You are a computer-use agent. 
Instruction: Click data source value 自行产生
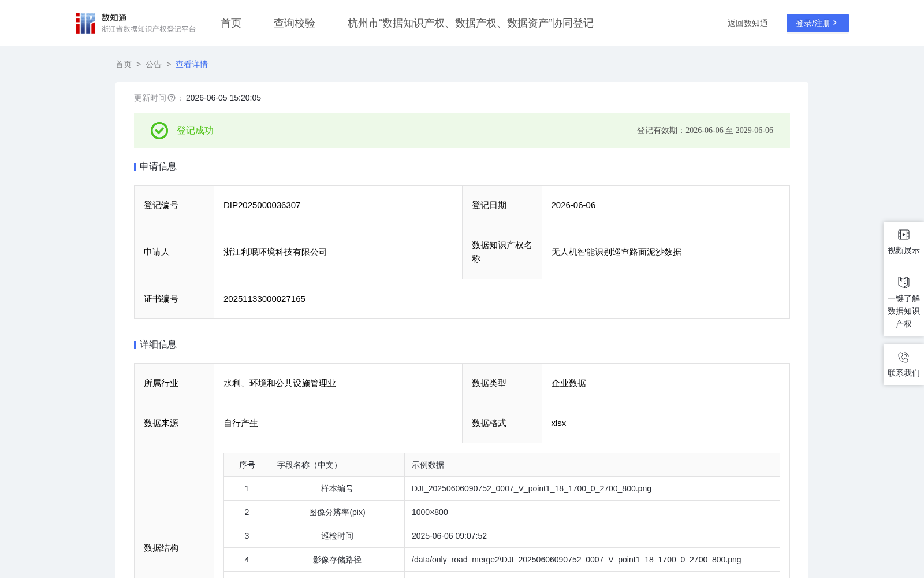tap(241, 423)
